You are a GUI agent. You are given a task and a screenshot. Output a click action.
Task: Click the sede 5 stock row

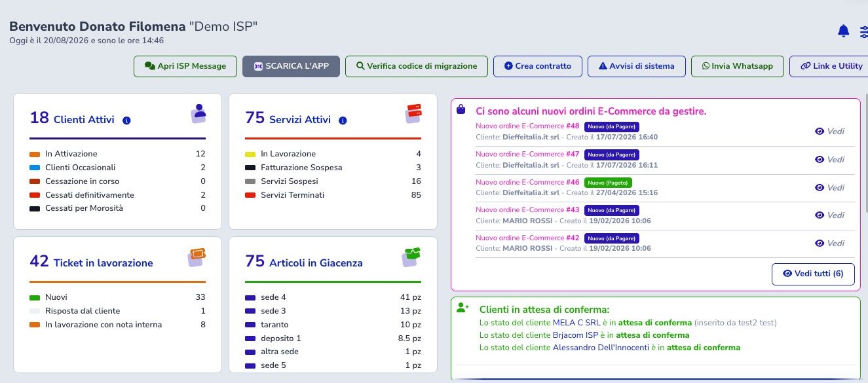coord(333,365)
